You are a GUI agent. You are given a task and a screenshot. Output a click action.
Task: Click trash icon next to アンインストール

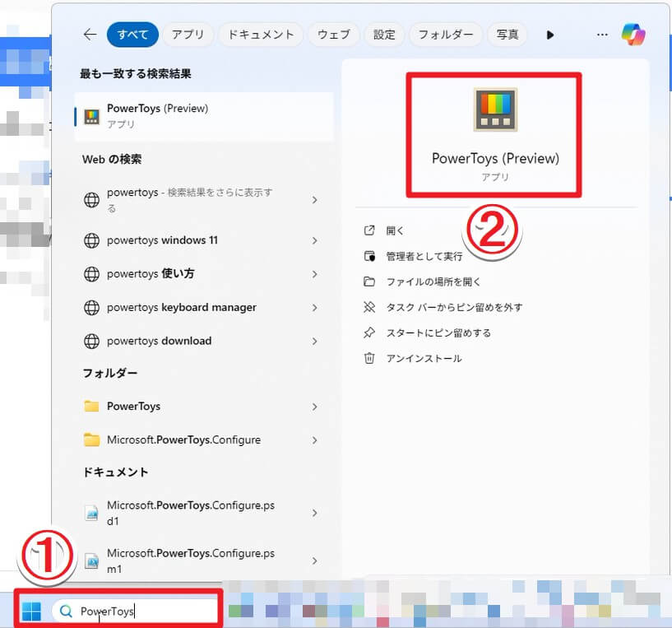point(369,358)
